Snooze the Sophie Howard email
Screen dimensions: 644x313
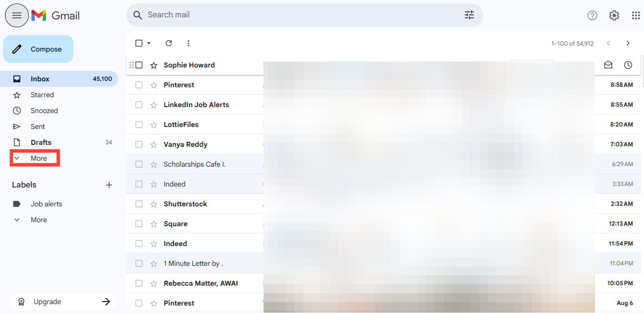pos(628,65)
